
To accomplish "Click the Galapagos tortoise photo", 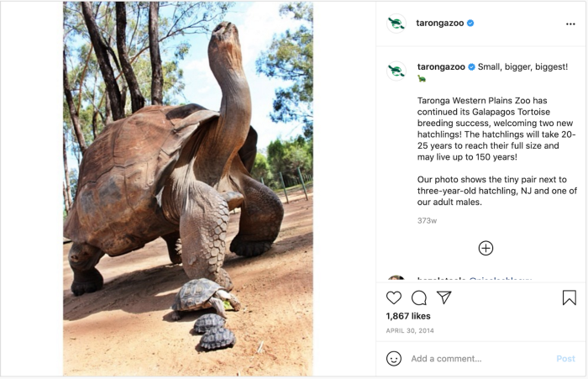I will click(x=187, y=189).
